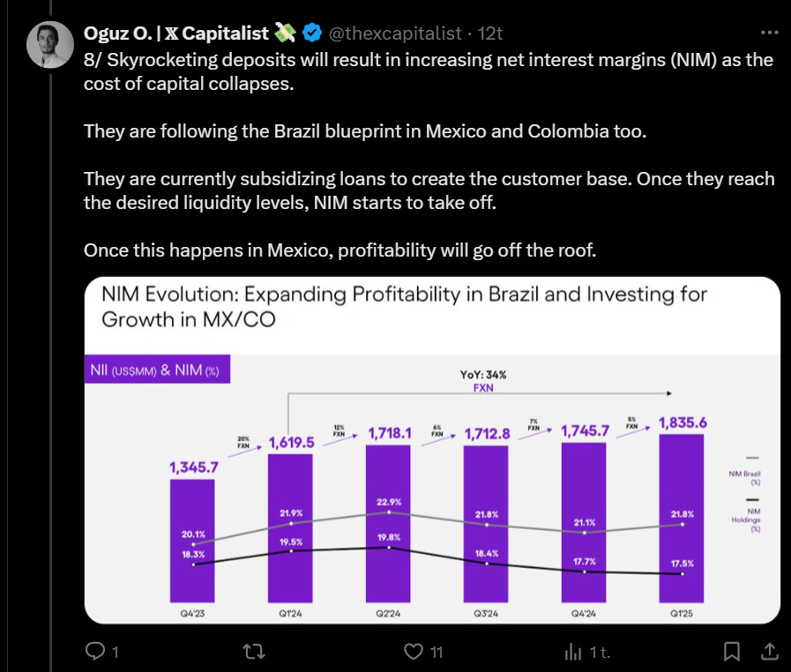Click the blue verified badge
Viewport: 791px width, 672px height.
312,34
